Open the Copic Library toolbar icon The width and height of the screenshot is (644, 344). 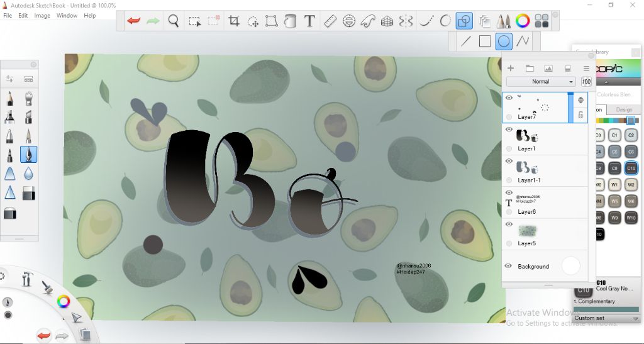(541, 21)
